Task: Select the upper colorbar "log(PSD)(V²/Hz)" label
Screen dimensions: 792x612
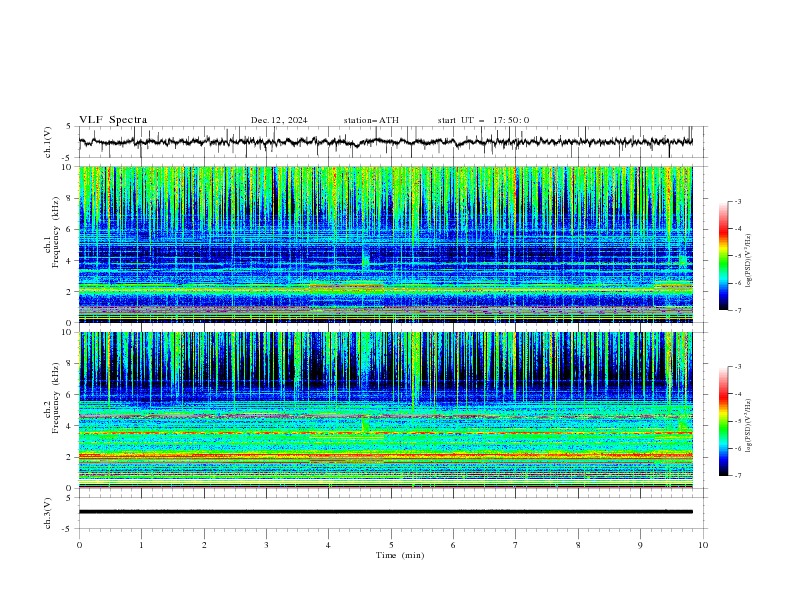Action: (749, 261)
